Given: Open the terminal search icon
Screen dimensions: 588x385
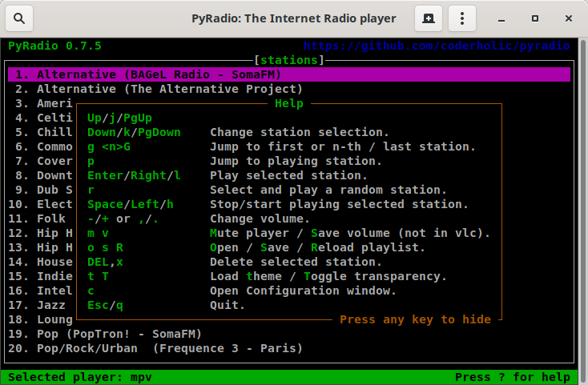Looking at the screenshot, I should [x=19, y=18].
